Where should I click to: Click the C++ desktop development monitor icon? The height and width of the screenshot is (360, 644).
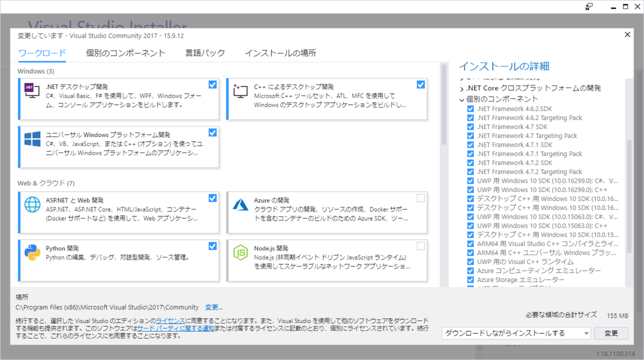click(240, 90)
